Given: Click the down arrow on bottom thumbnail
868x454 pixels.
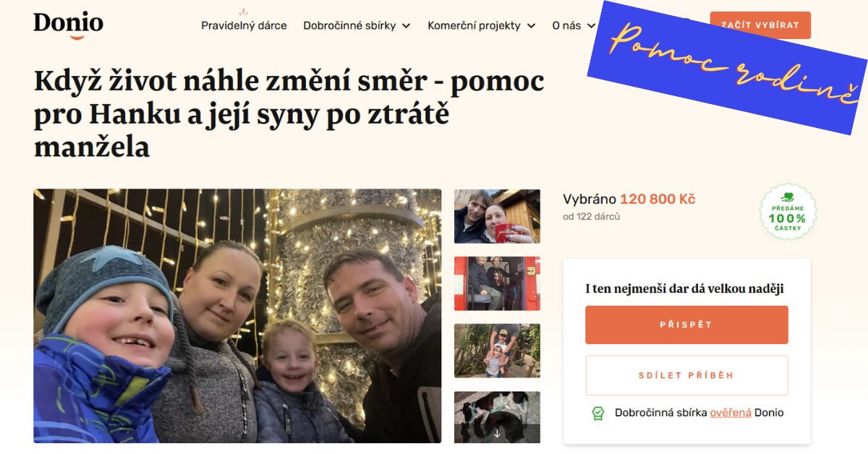Looking at the screenshot, I should [x=497, y=434].
